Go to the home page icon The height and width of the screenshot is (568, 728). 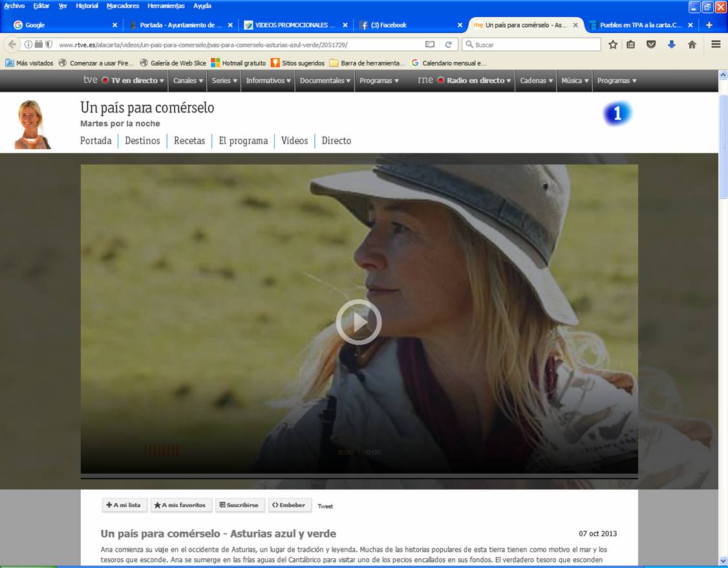(692, 45)
